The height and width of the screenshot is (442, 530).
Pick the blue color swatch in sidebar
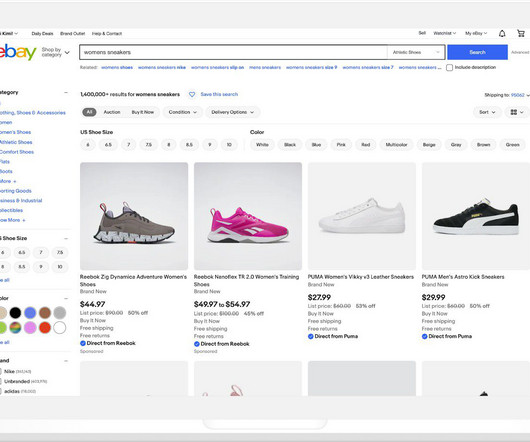[x=30, y=313]
